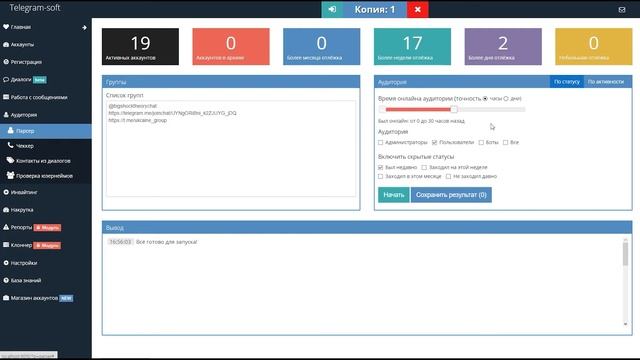Click the Накрутка sidebar icon
The image size is (640, 360).
click(6, 210)
